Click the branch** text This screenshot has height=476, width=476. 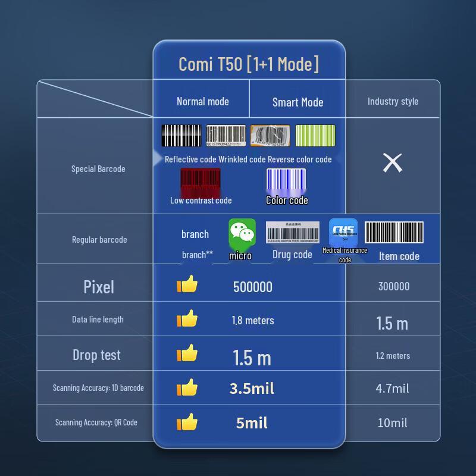(x=198, y=255)
